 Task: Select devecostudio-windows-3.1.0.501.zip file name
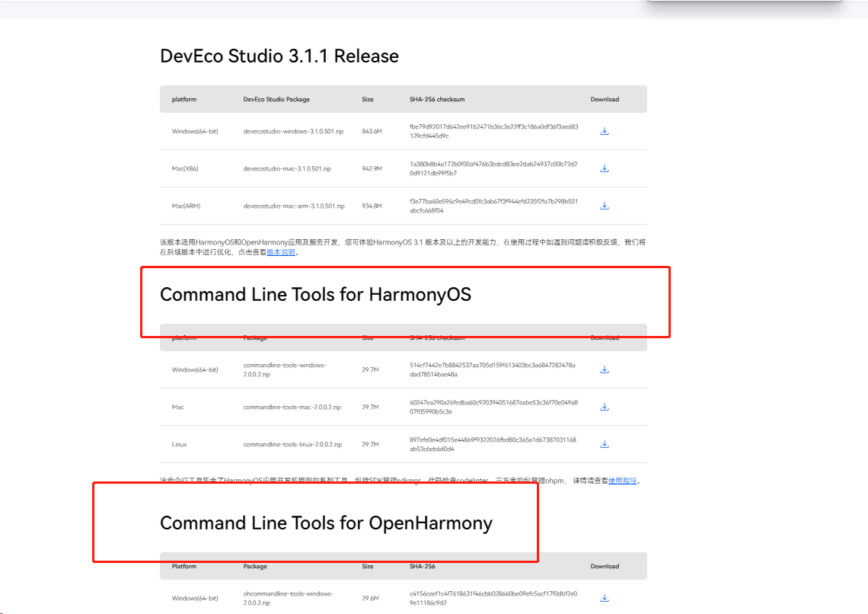(x=293, y=131)
